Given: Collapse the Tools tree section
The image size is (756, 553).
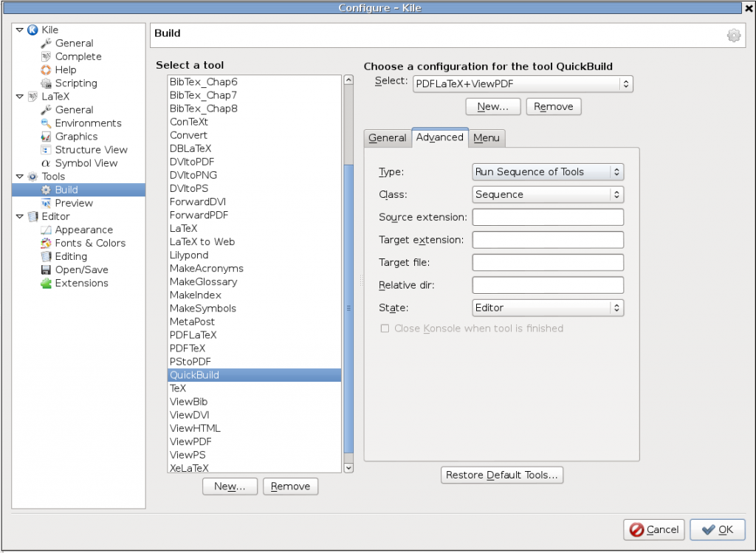Looking at the screenshot, I should click(20, 176).
